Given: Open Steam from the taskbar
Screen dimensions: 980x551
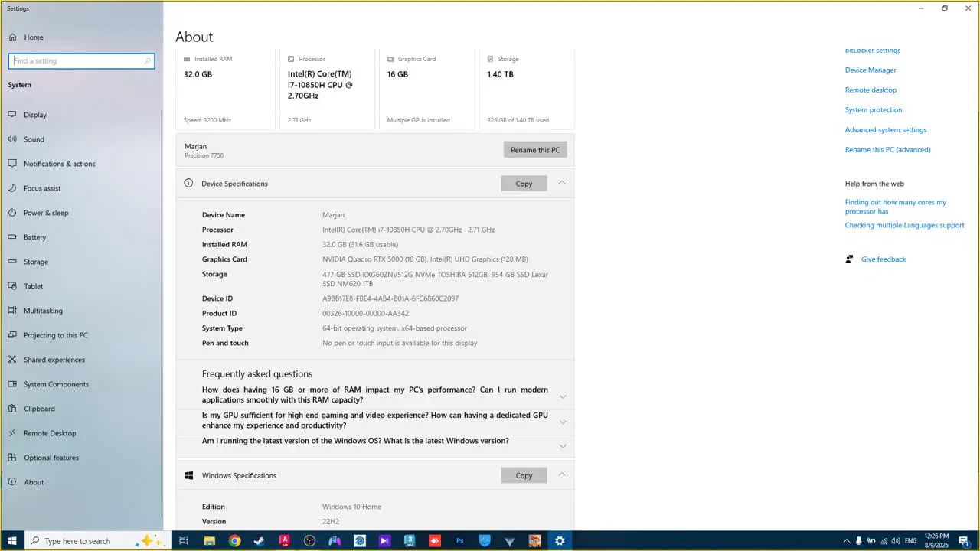Looking at the screenshot, I should (260, 540).
